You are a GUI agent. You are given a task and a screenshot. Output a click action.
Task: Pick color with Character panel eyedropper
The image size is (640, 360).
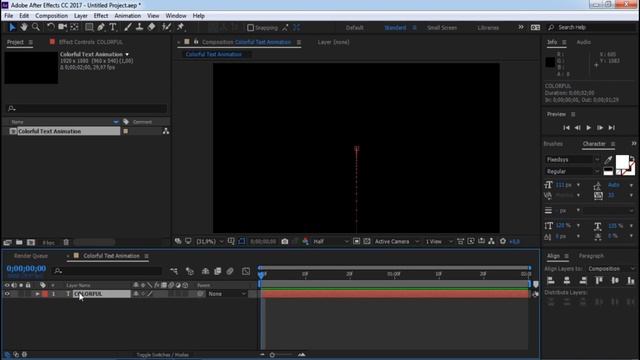click(x=608, y=160)
